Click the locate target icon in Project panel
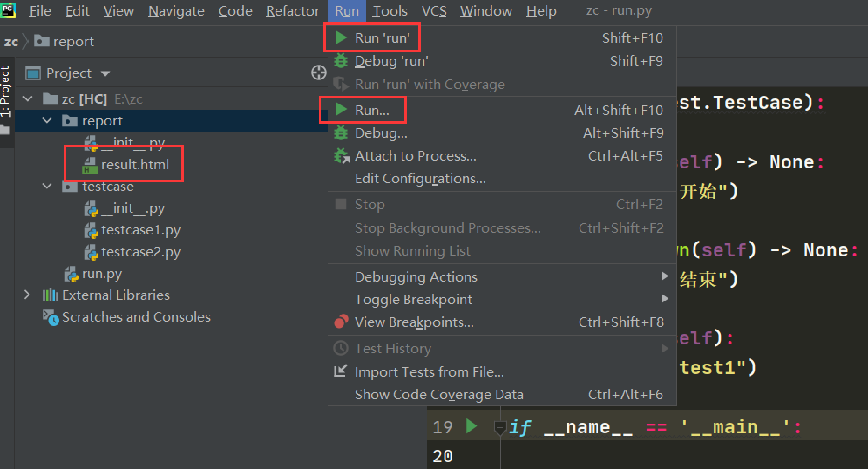Viewport: 868px width, 469px height. click(319, 73)
